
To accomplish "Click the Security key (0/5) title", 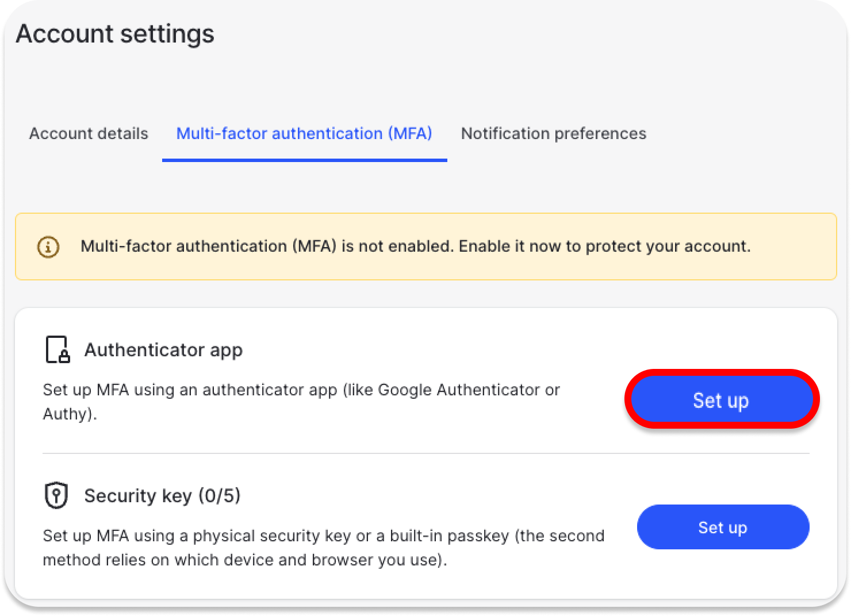I will coord(162,496).
